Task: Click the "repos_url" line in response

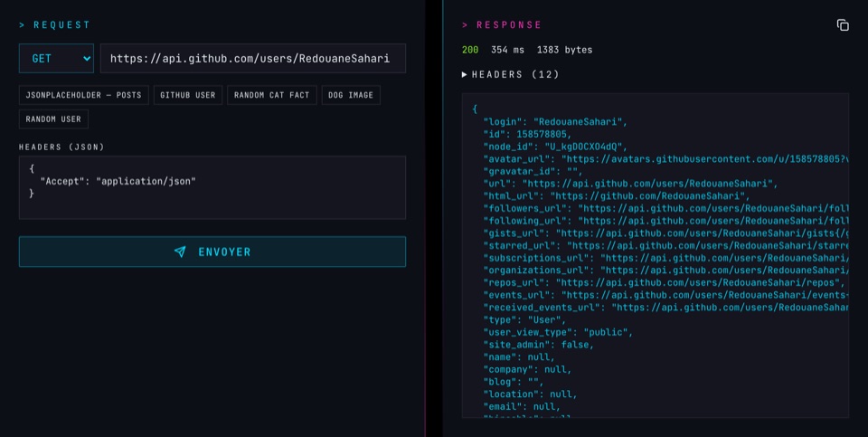Action: coord(665,282)
